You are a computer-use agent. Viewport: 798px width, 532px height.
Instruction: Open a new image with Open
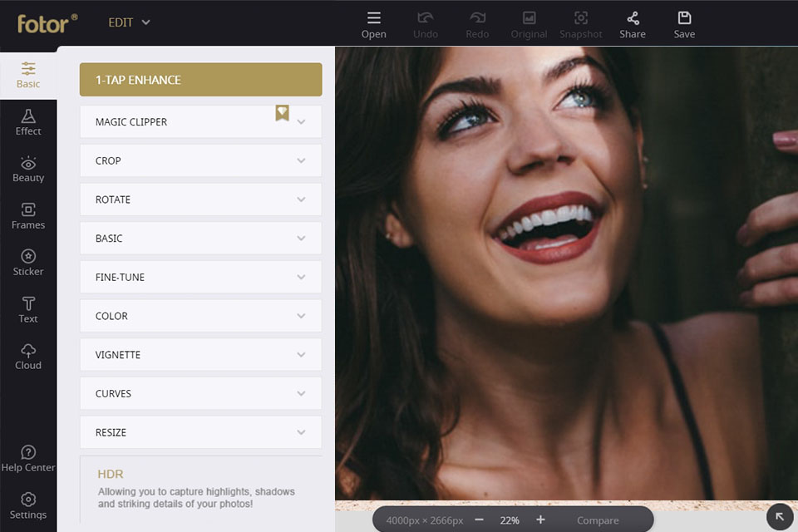pyautogui.click(x=373, y=23)
